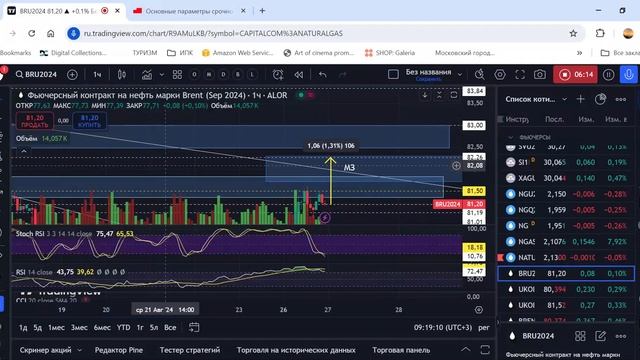640x360 pixels.
Task: Start bar replay with the rewind icon
Action: pos(299,74)
